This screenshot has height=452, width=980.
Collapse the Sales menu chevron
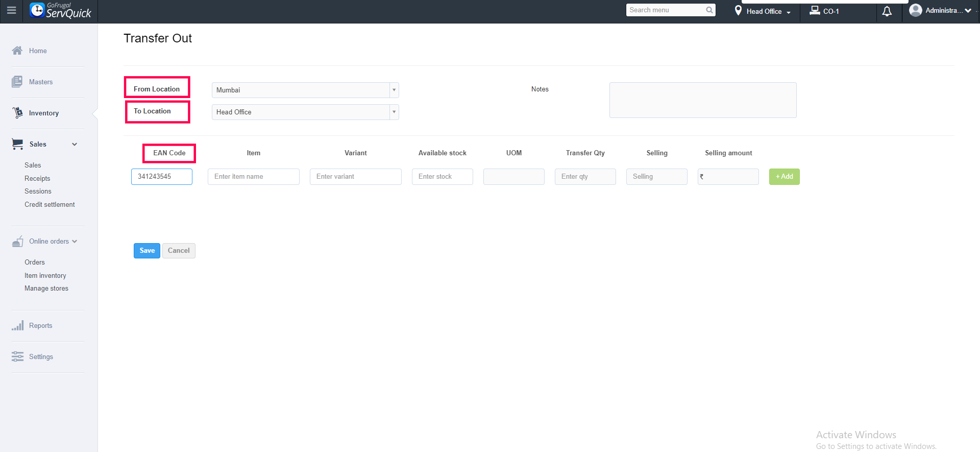(x=75, y=144)
